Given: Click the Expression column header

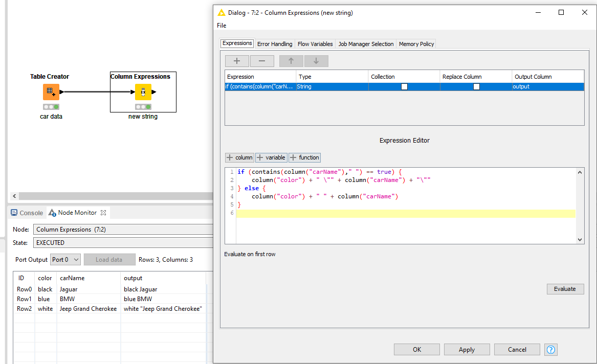Looking at the screenshot, I should pyautogui.click(x=260, y=77).
